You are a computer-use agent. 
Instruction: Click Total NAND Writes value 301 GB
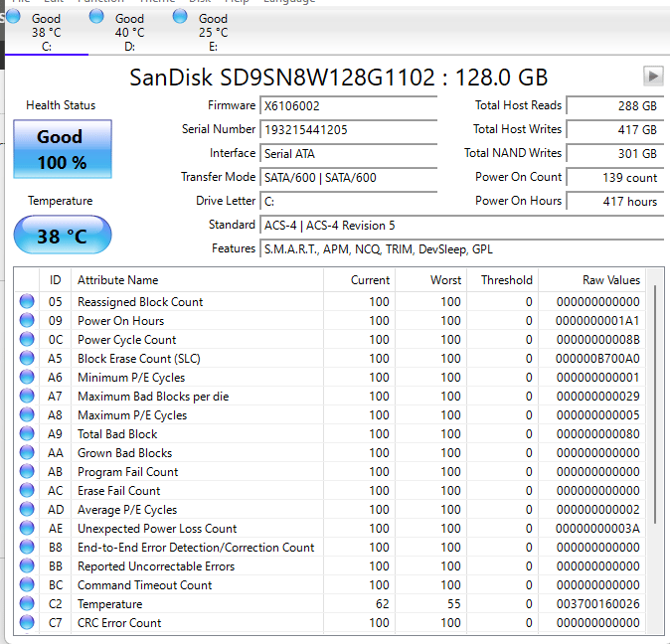(615, 154)
